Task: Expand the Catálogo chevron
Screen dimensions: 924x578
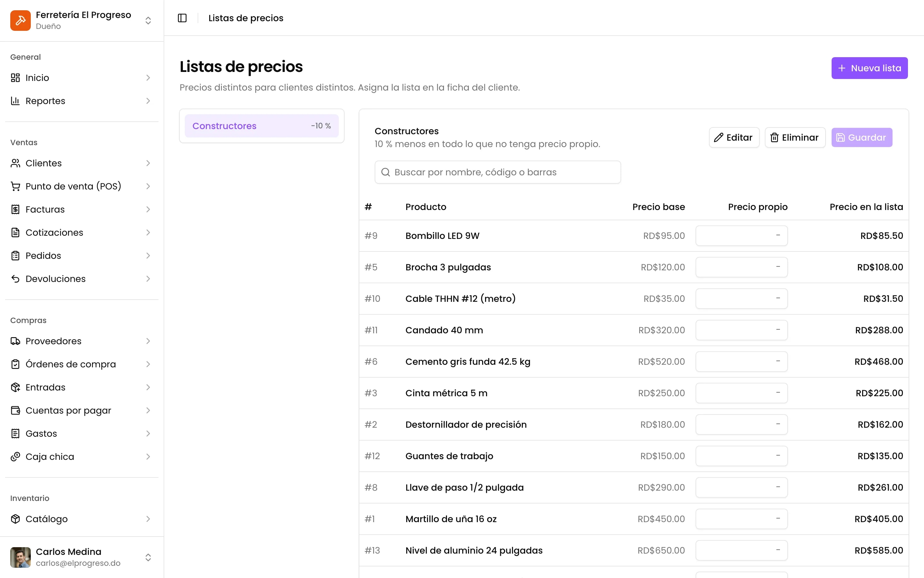Action: coord(148,519)
